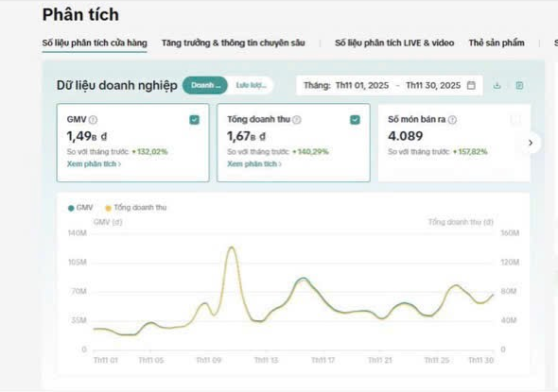The image size is (558, 392).
Task: Select the Số món bán ra 4.089 card
Action: 454,143
